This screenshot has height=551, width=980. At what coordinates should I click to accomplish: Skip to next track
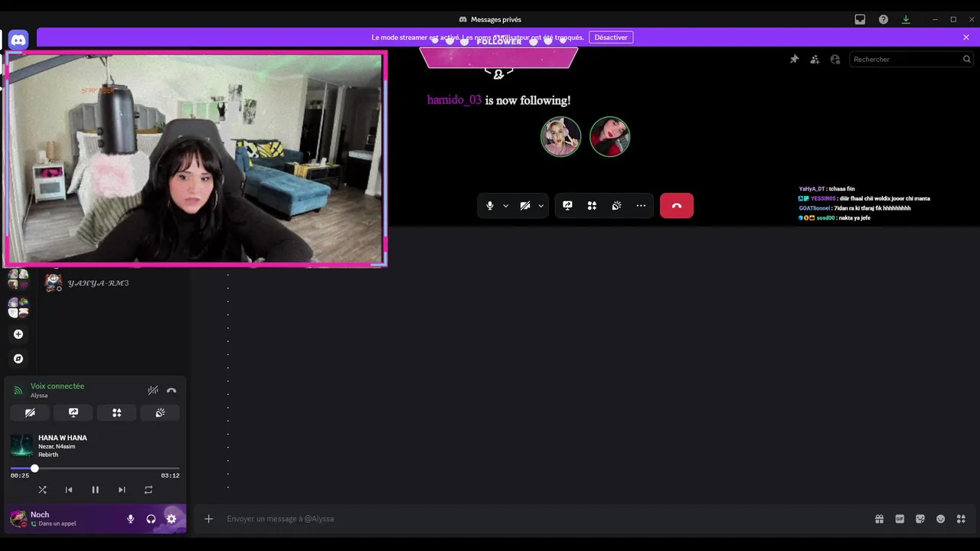point(122,490)
